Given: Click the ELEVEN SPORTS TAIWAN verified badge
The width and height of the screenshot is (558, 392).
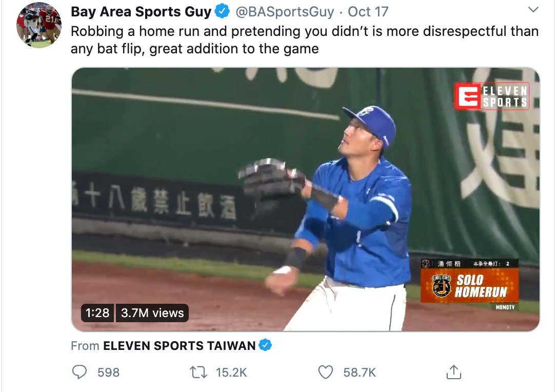Looking at the screenshot, I should coord(265,345).
